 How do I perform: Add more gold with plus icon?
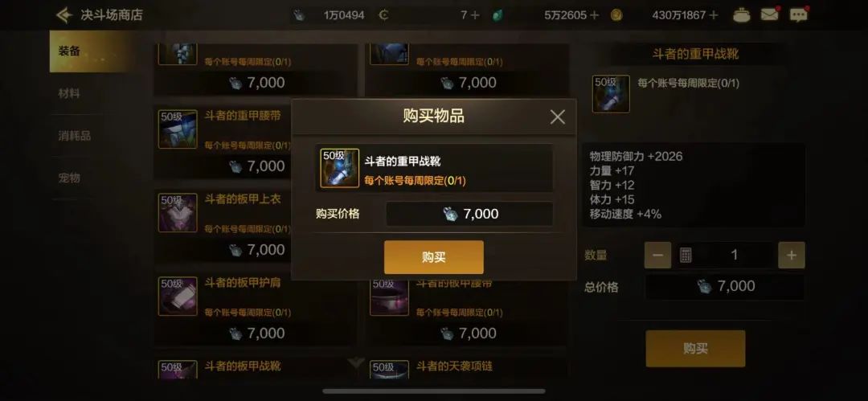tap(714, 15)
